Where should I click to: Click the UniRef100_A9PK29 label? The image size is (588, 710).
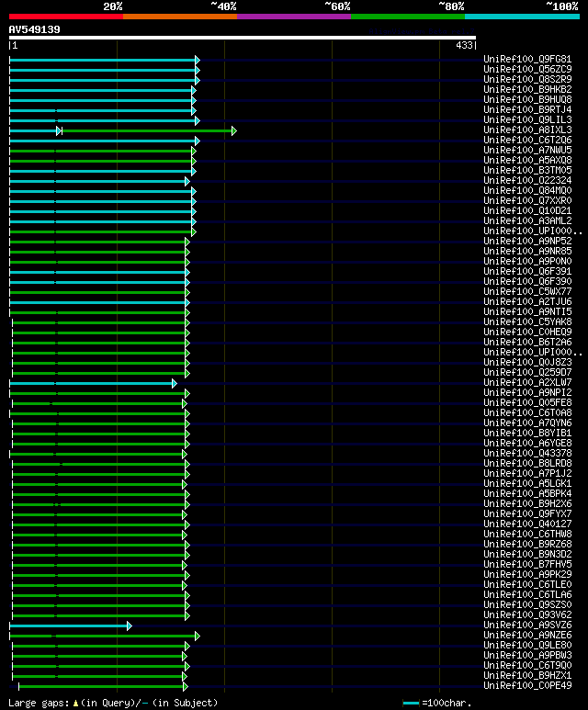tap(527, 574)
